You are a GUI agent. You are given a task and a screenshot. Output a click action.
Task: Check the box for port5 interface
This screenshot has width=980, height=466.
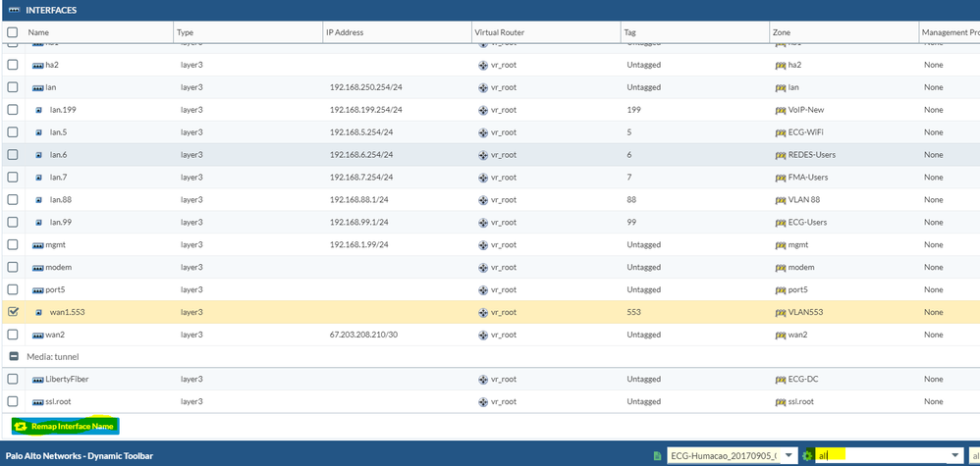coord(13,289)
